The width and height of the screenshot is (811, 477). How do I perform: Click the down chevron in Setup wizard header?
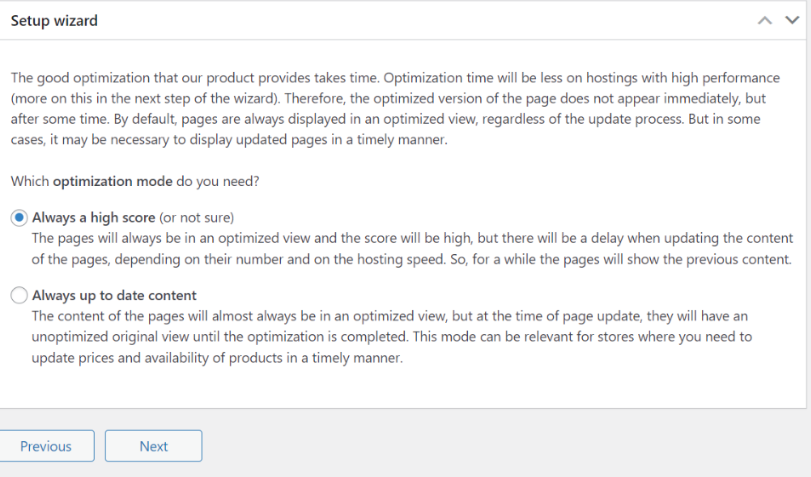point(792,20)
